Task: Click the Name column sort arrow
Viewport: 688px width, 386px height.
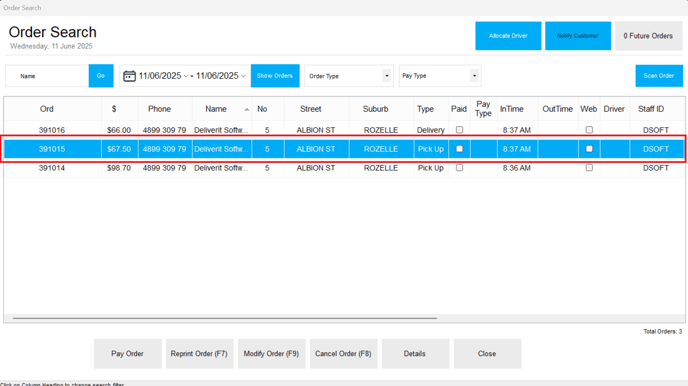Action: [247, 109]
